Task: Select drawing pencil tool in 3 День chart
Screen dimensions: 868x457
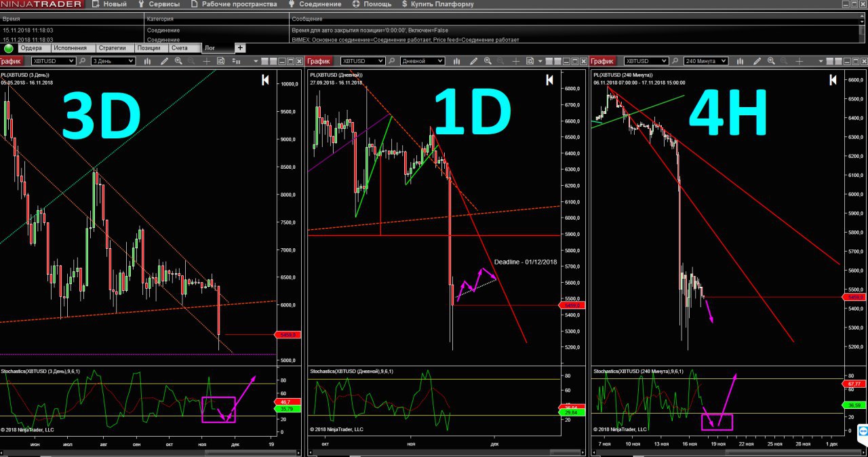Action: [164, 61]
